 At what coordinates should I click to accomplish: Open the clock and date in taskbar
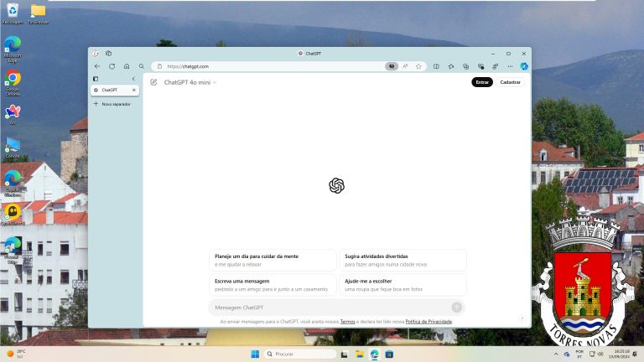coord(621,354)
